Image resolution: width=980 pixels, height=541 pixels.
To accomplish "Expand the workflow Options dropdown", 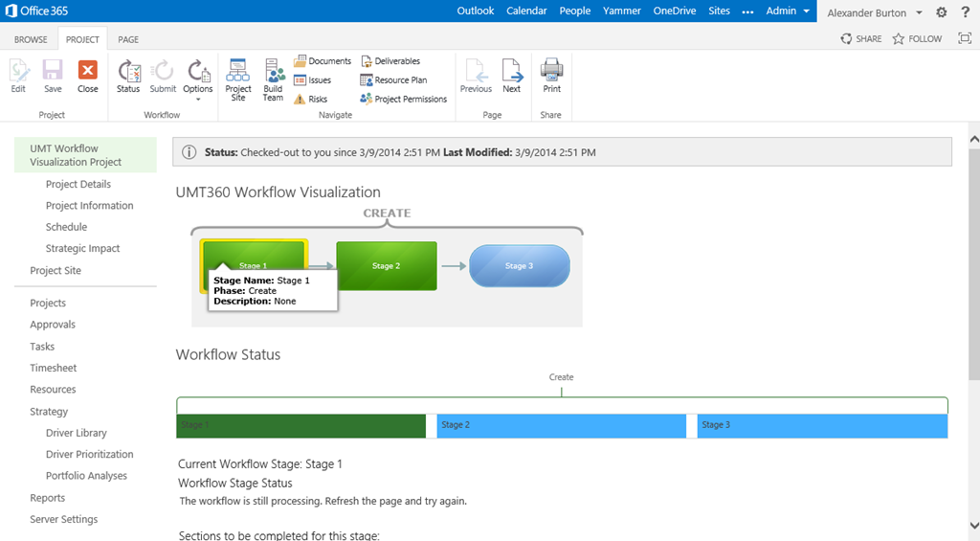I will [198, 79].
